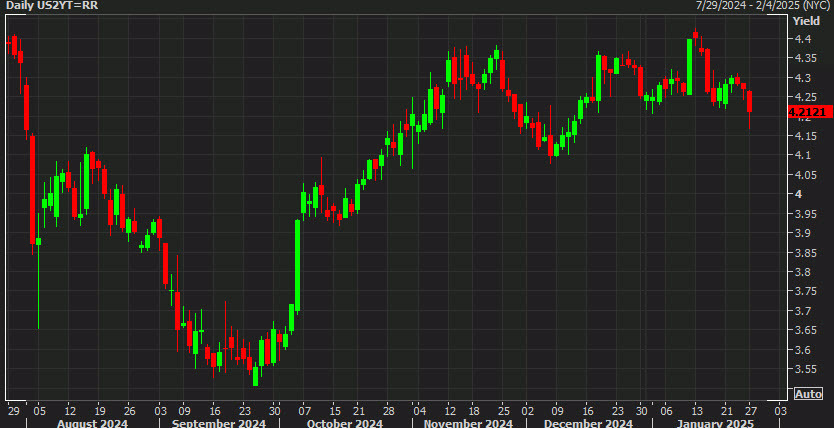Select the last red candle on January 27

click(x=749, y=102)
